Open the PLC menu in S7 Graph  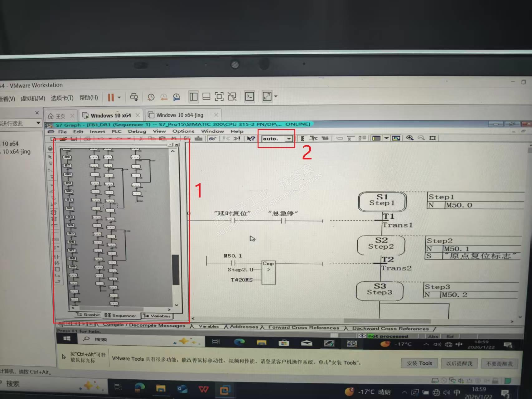pos(116,131)
